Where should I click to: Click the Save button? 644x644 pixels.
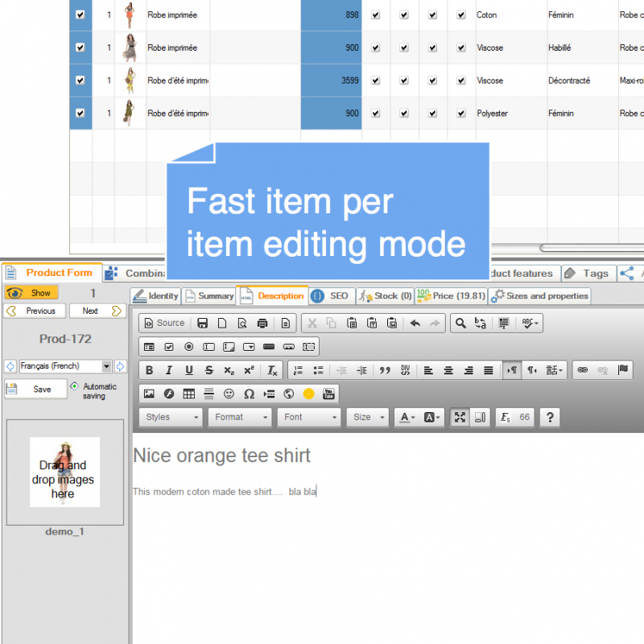(x=35, y=390)
